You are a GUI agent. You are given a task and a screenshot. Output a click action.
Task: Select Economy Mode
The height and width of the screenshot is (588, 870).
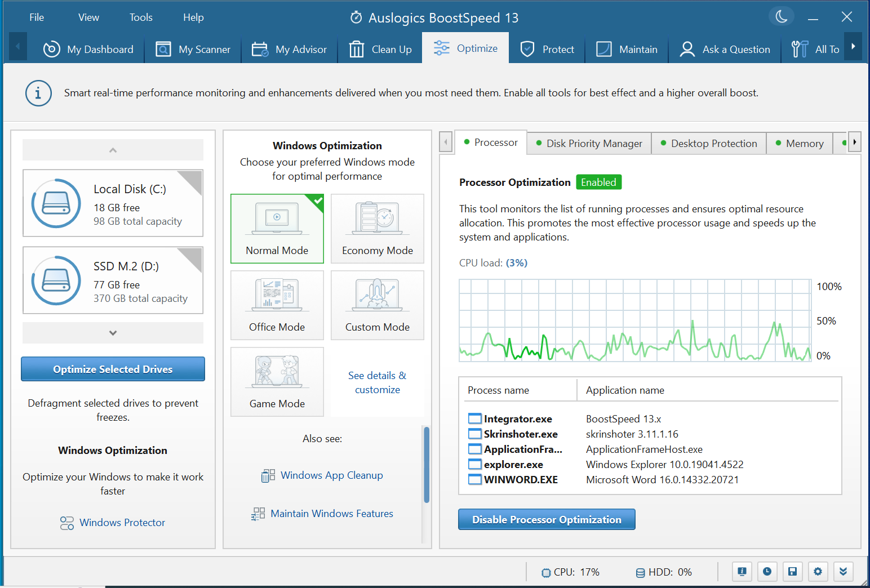pos(378,229)
